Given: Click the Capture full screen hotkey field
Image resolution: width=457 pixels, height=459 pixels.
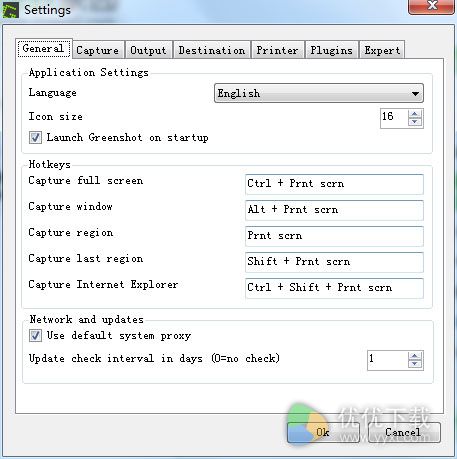Looking at the screenshot, I should pos(334,184).
